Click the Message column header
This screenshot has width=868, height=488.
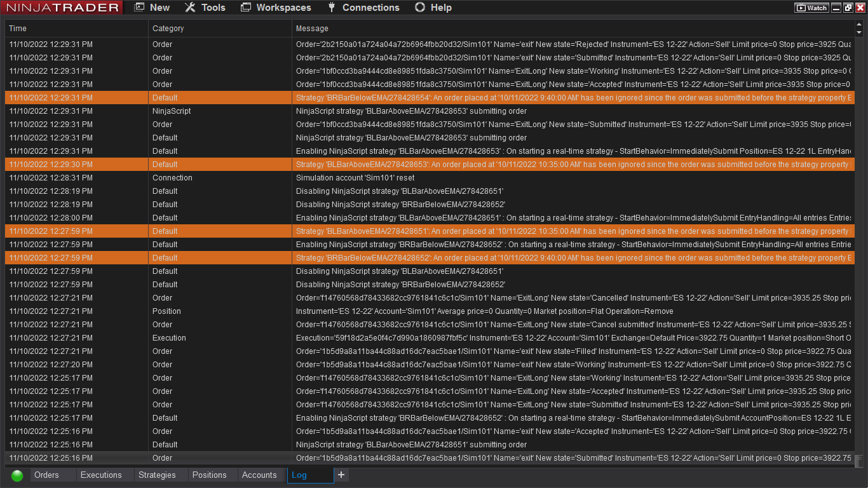pos(573,29)
